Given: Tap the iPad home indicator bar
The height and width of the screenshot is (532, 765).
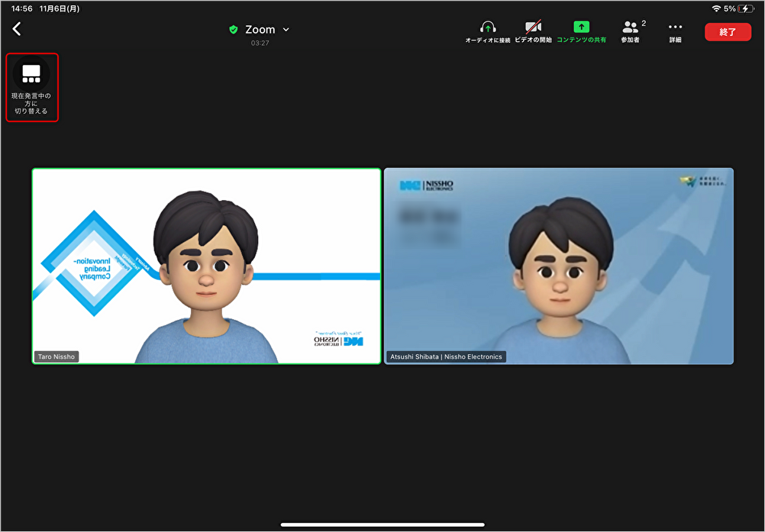Looking at the screenshot, I should point(382,524).
